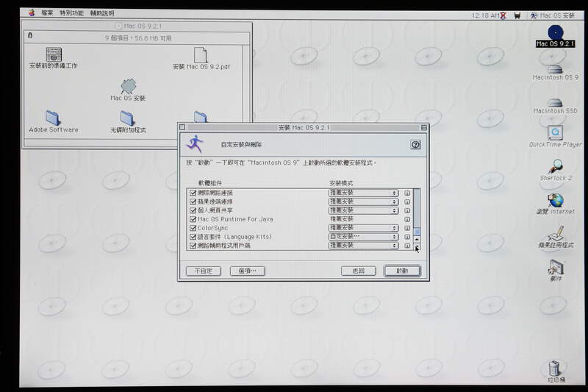588x392 pixels.
Task: Uncheck the 網際網路連接 checkbox
Action: 193,193
